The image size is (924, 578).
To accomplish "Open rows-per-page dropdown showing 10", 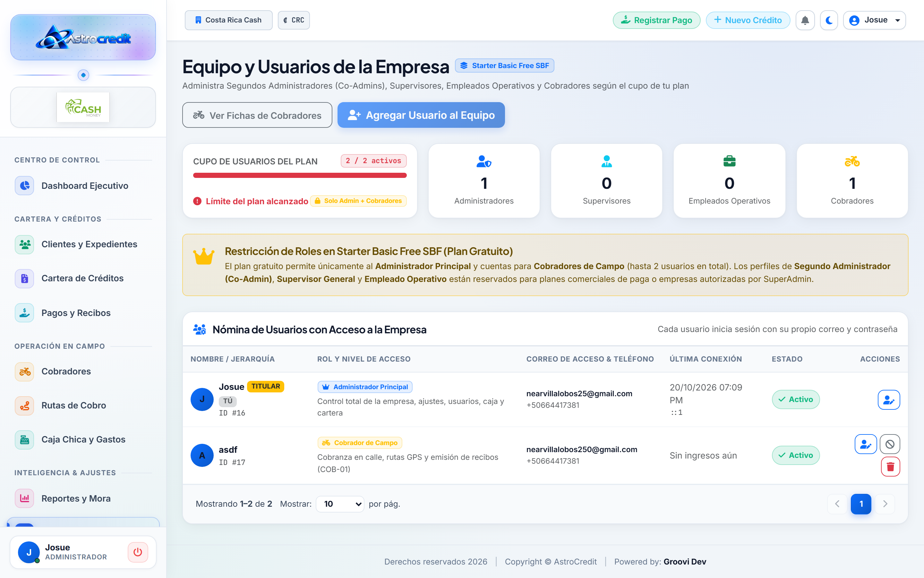I will [340, 504].
